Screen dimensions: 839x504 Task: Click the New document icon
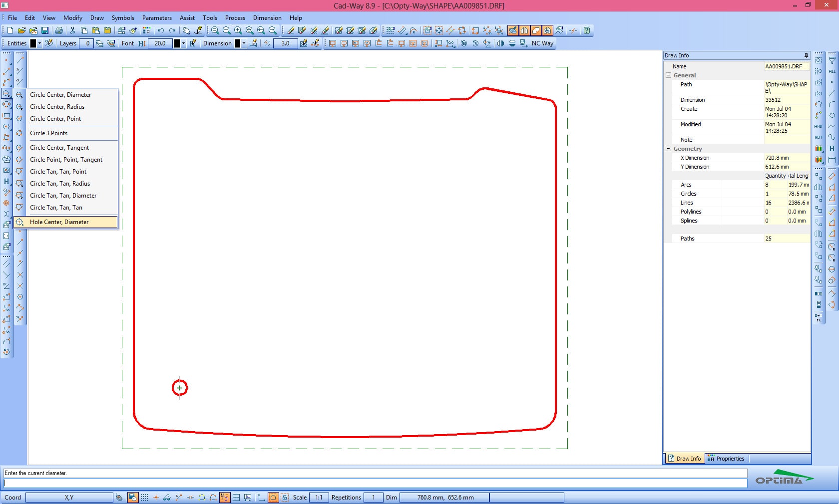[10, 30]
